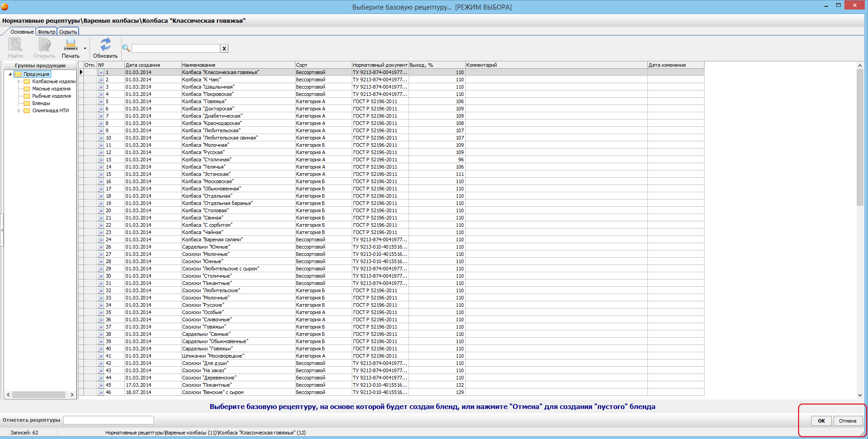Click the Отметить рецептуры input field
The image size is (868, 439).
(x=108, y=420)
